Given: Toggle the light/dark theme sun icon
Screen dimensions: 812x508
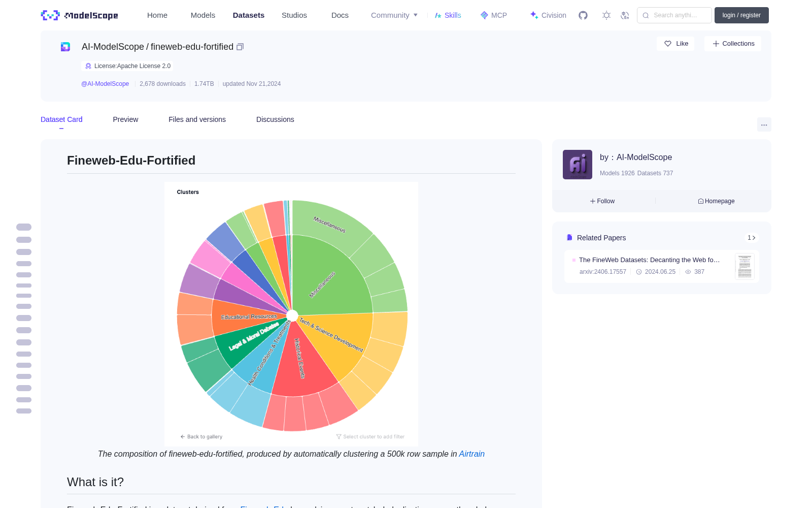Looking at the screenshot, I should (x=606, y=15).
